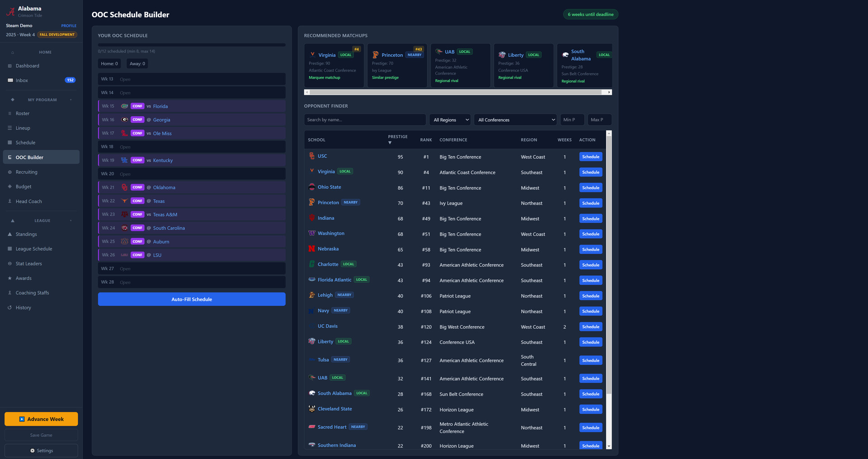Open the All Regions dropdown
The height and width of the screenshot is (459, 868).
pos(450,120)
